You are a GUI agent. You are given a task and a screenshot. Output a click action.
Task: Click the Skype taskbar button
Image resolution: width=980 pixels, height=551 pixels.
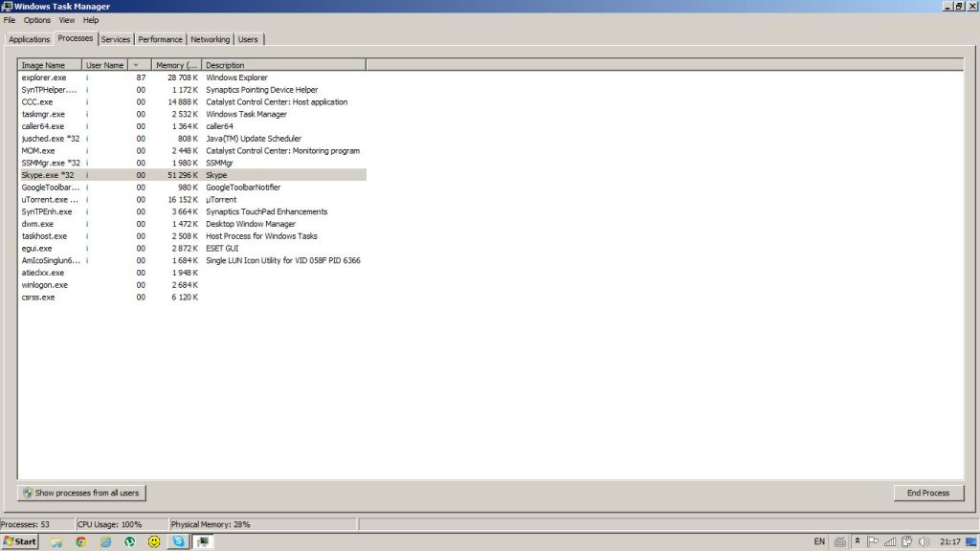(179, 541)
